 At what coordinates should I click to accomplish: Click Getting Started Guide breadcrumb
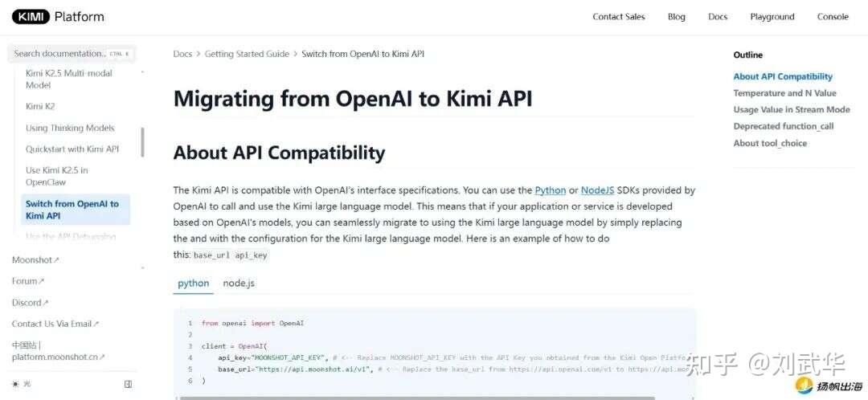[247, 54]
